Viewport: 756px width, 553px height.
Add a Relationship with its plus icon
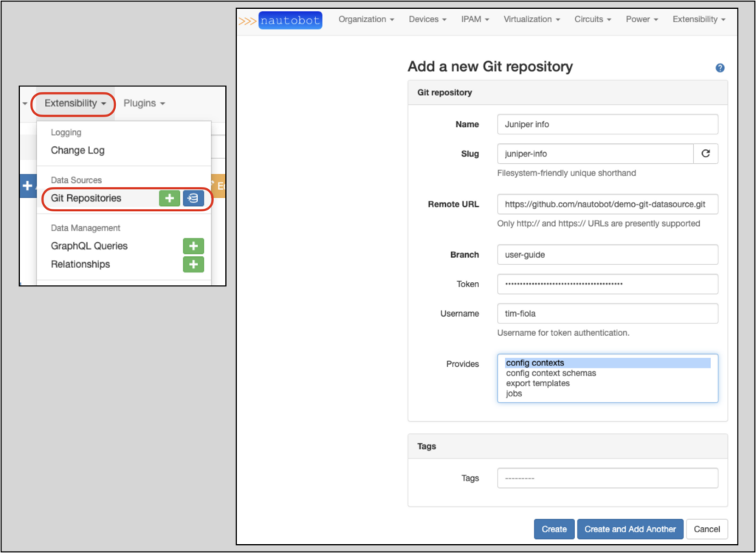(x=193, y=264)
